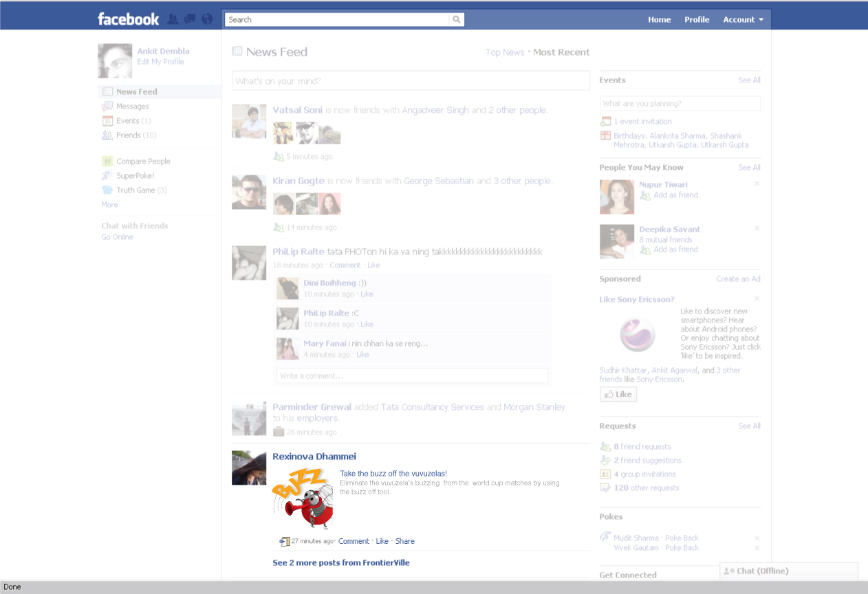Image resolution: width=868 pixels, height=594 pixels.
Task: Open notifications globe icon in header
Action: tap(207, 19)
